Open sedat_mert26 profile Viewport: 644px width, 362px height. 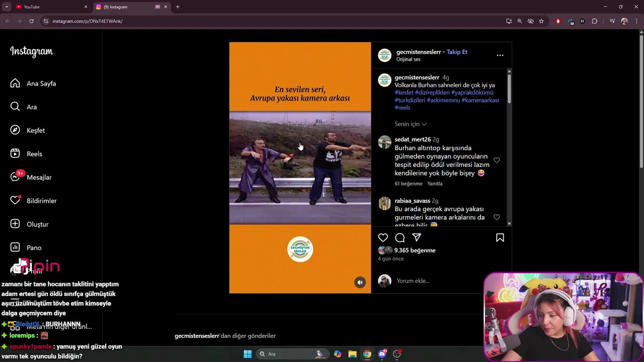point(413,139)
